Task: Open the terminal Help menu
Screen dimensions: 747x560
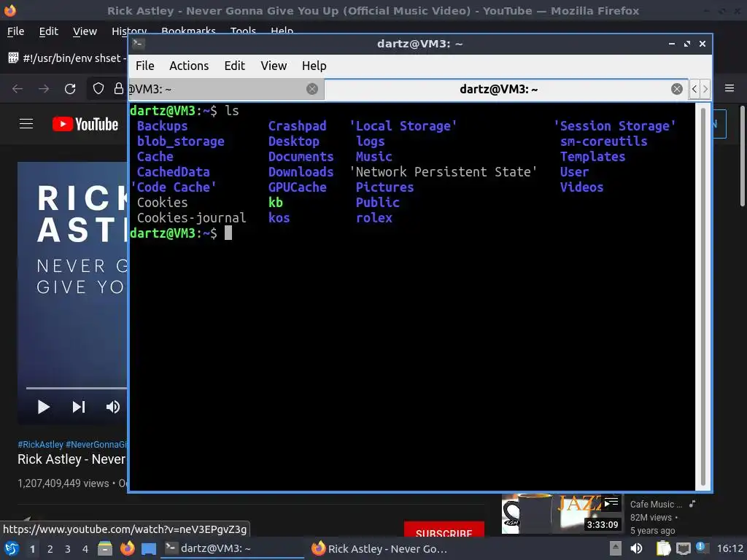Action: point(314,66)
